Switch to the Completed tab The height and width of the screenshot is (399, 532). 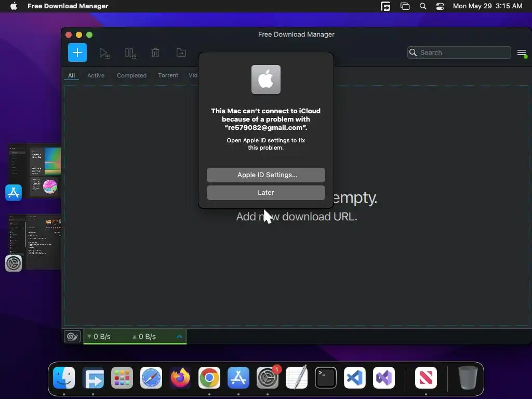(x=131, y=75)
